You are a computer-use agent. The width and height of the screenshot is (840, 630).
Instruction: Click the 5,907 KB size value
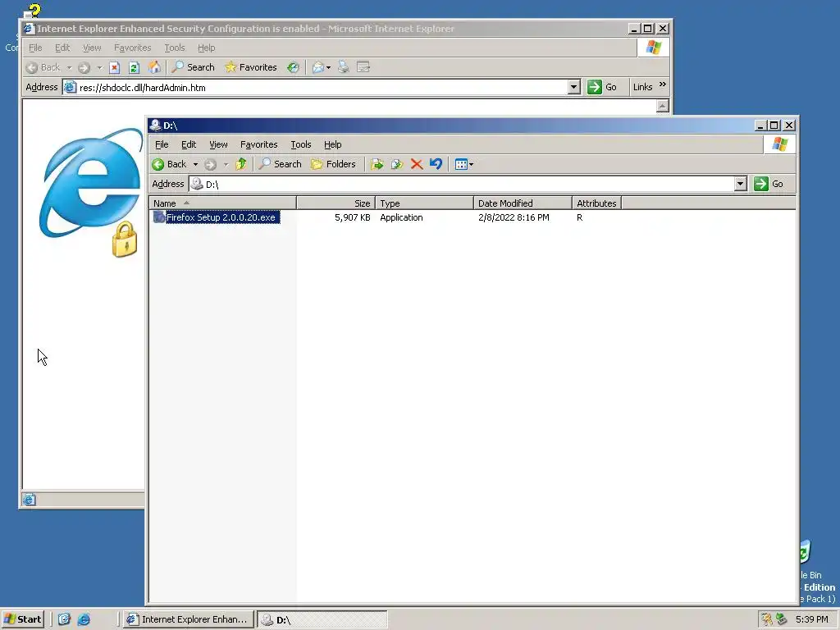click(353, 217)
